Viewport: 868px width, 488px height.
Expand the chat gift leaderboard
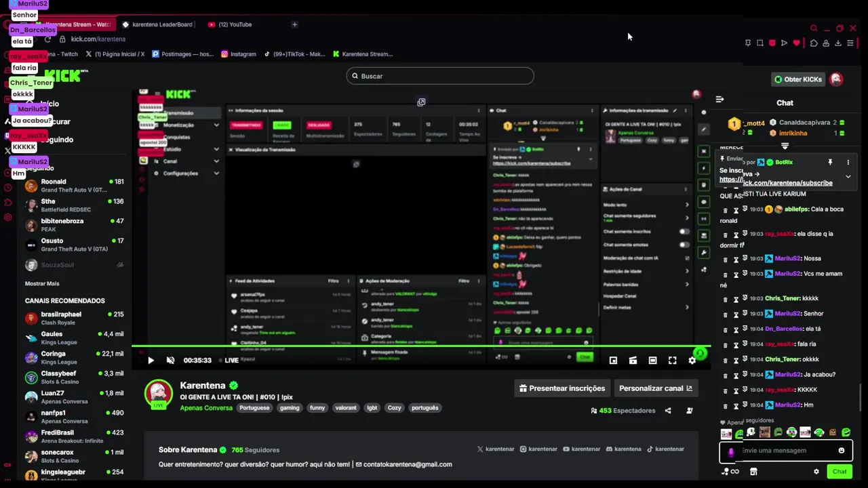785,146
